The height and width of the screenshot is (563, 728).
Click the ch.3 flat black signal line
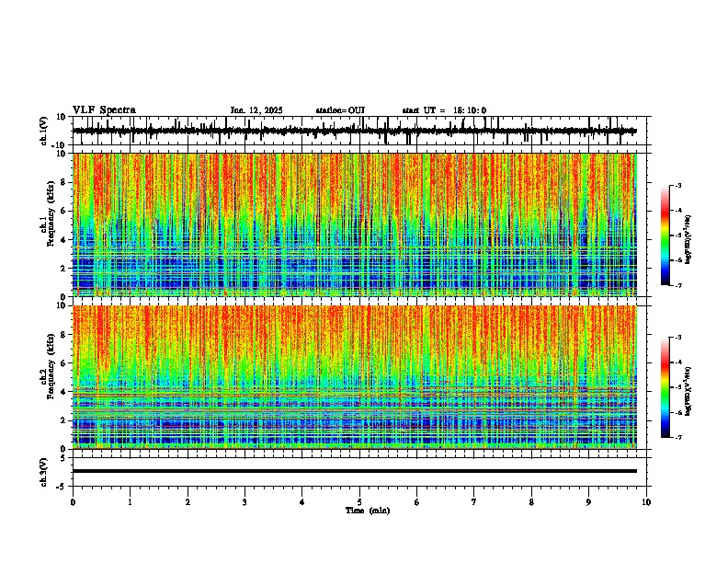[x=354, y=471]
